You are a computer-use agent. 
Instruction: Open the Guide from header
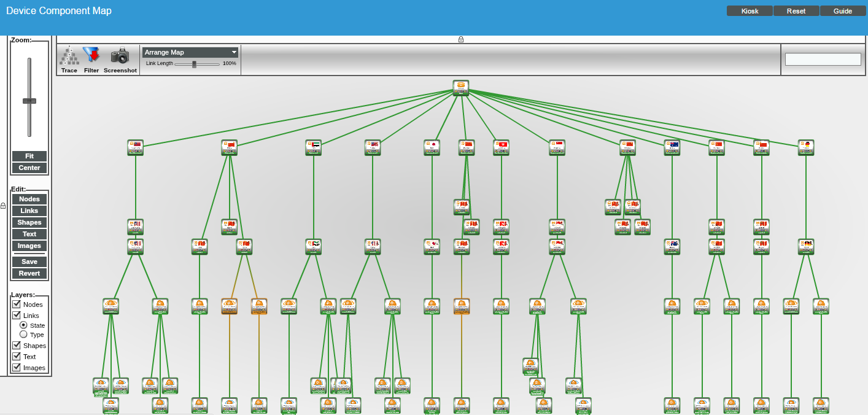(843, 11)
